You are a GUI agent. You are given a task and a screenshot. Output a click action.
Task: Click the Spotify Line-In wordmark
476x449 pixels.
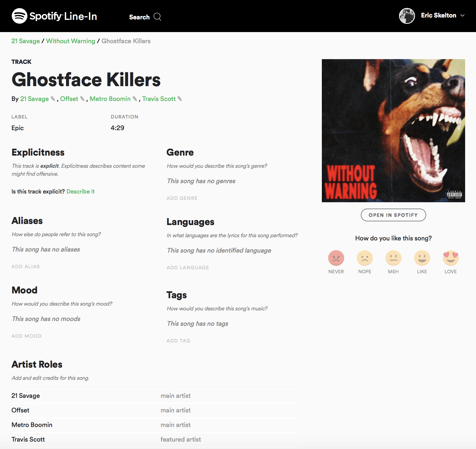(63, 16)
